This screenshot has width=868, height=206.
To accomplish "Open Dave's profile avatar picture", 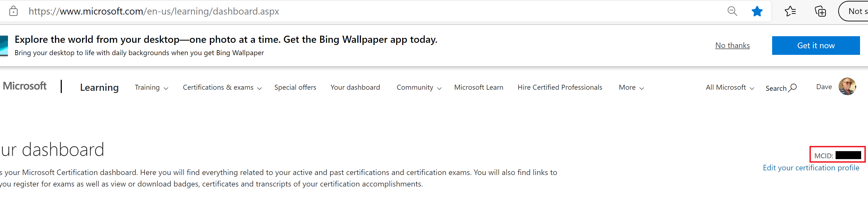I will (x=847, y=86).
